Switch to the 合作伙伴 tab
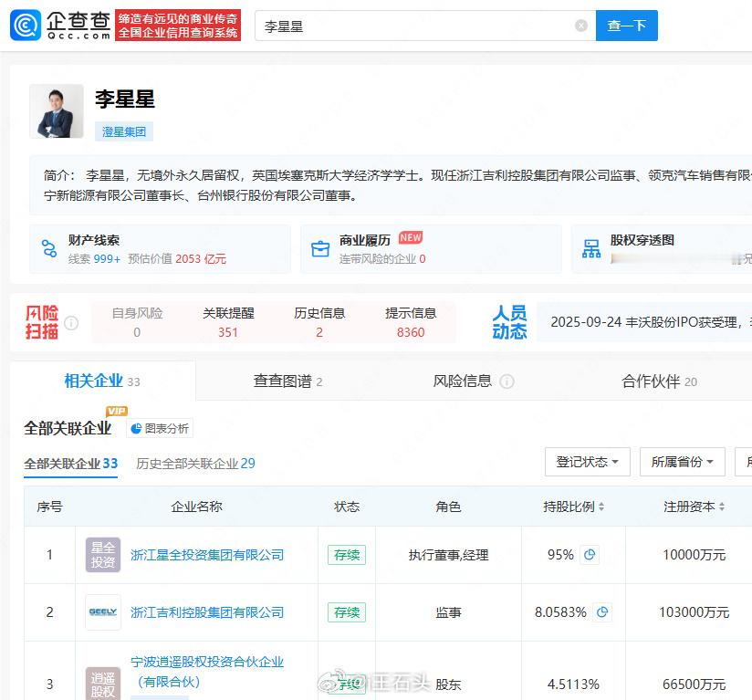 pyautogui.click(x=659, y=381)
